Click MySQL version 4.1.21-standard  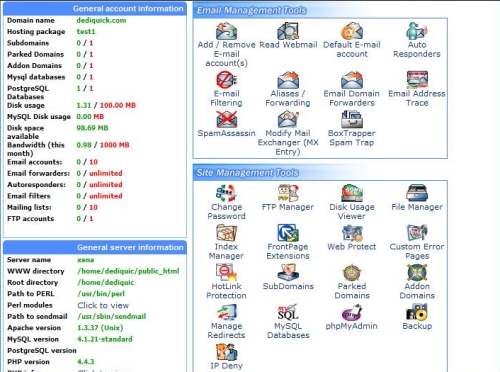[x=105, y=339]
